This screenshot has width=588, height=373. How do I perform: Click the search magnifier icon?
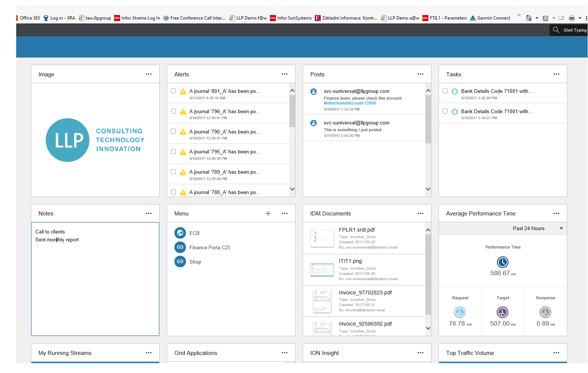556,30
